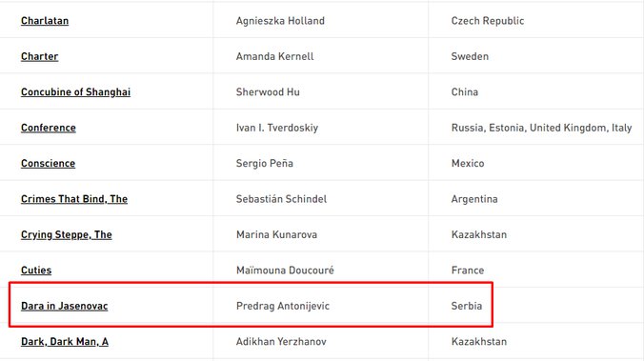Open The Crimes That Bind link

[74, 199]
